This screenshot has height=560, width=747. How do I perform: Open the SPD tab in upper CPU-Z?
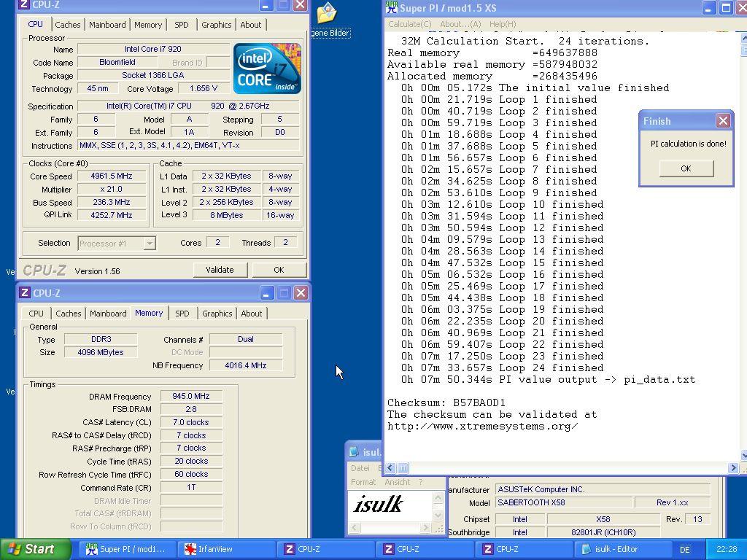click(x=182, y=25)
